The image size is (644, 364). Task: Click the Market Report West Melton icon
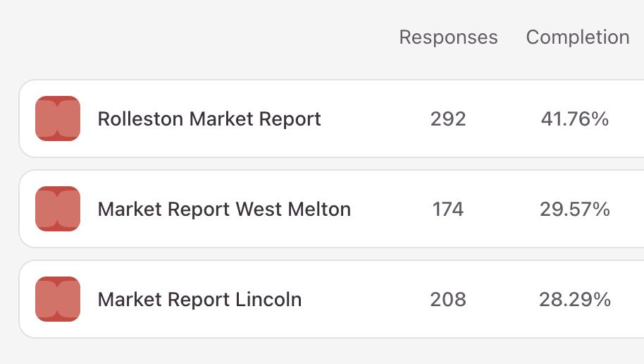[x=58, y=209]
